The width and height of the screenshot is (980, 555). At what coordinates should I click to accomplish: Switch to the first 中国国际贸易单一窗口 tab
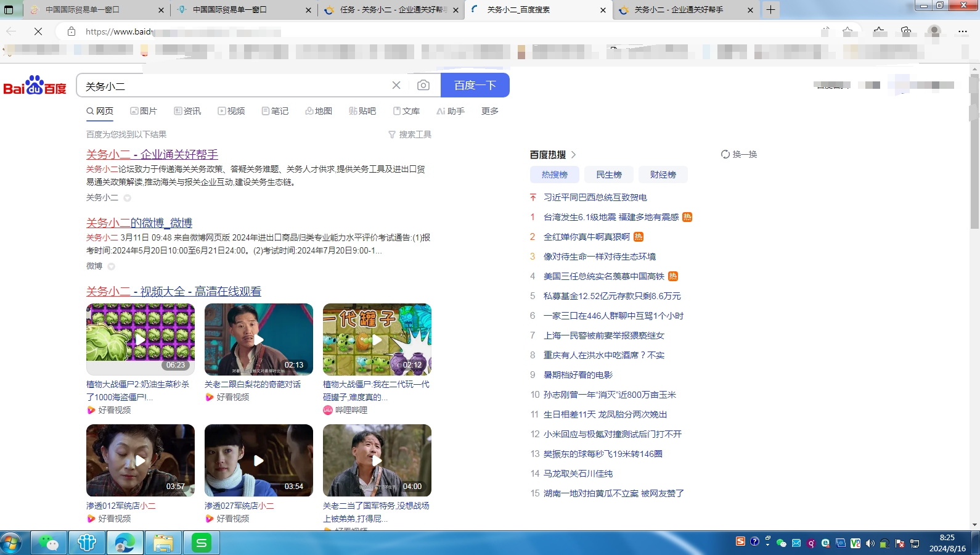pos(96,10)
